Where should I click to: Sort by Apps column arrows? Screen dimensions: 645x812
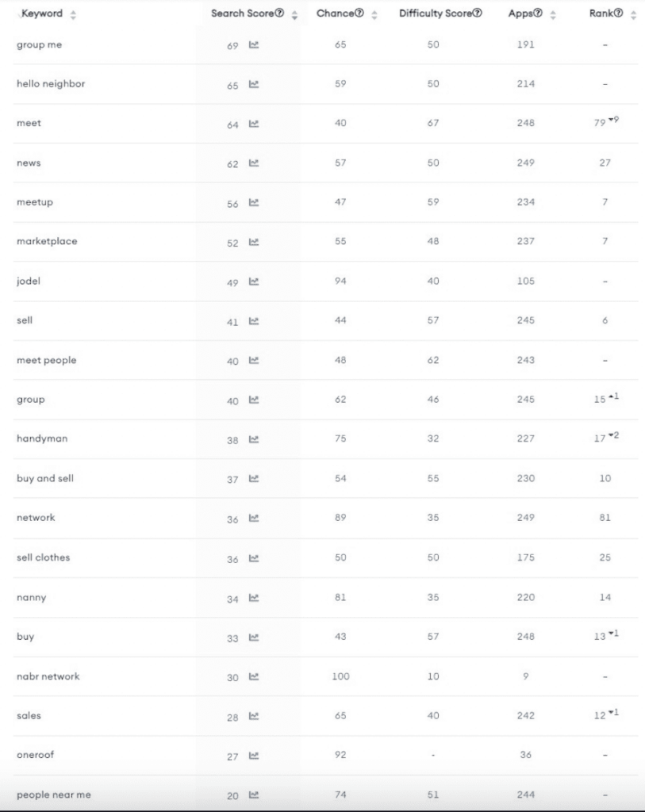click(553, 15)
